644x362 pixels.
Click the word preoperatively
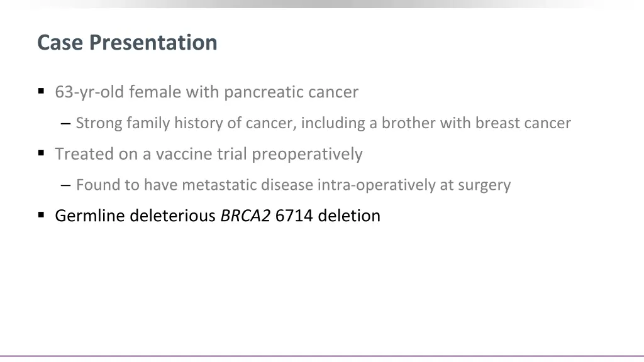tap(307, 155)
